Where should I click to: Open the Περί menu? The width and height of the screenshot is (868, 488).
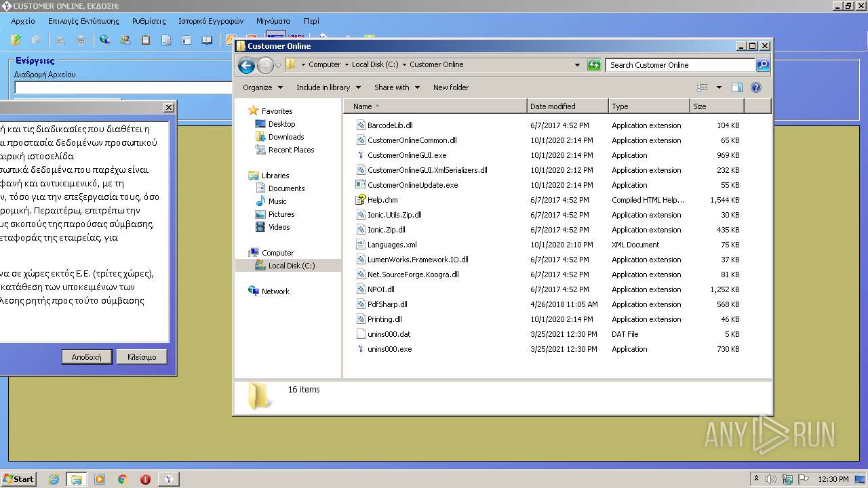(311, 21)
